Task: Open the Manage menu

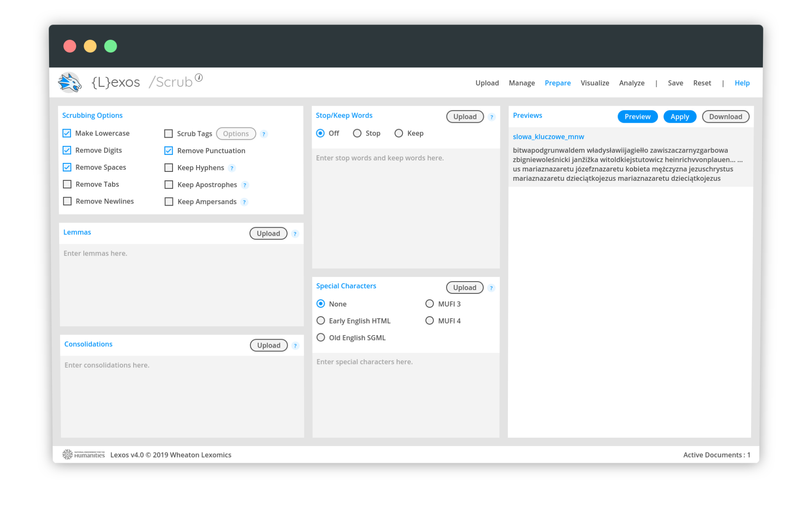Action: click(522, 83)
